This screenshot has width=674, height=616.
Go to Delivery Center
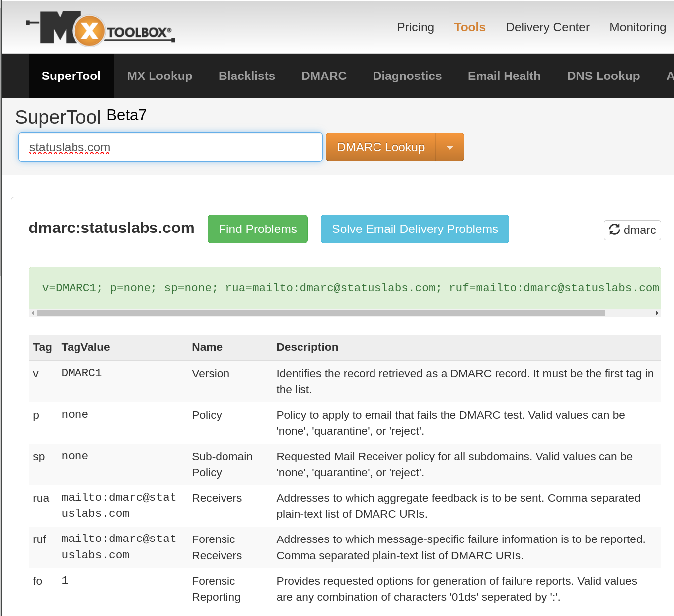[547, 27]
